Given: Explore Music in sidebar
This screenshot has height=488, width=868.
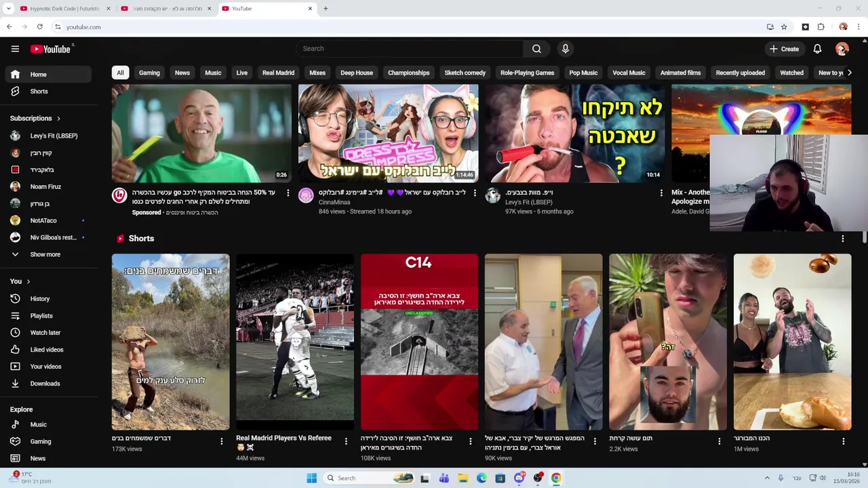Looking at the screenshot, I should [47, 424].
